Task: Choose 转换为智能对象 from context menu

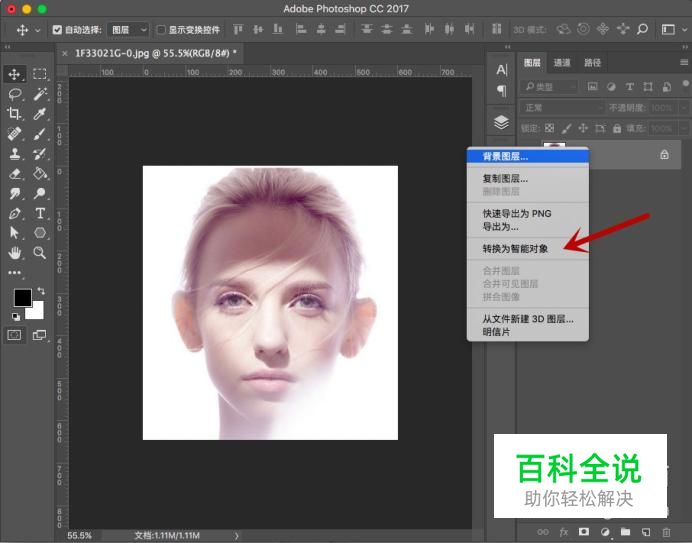Action: click(515, 247)
